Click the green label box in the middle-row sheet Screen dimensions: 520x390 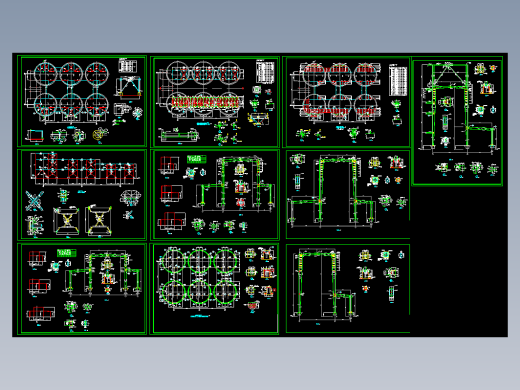pyautogui.click(x=196, y=159)
